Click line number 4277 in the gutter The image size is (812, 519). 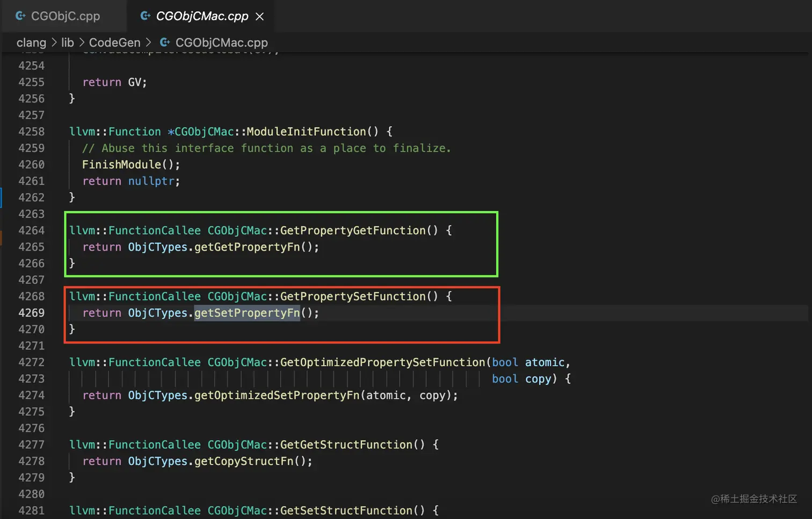coord(32,444)
